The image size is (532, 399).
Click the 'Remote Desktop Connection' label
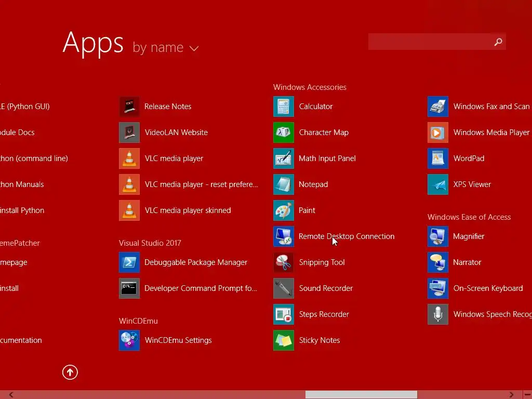click(x=347, y=236)
